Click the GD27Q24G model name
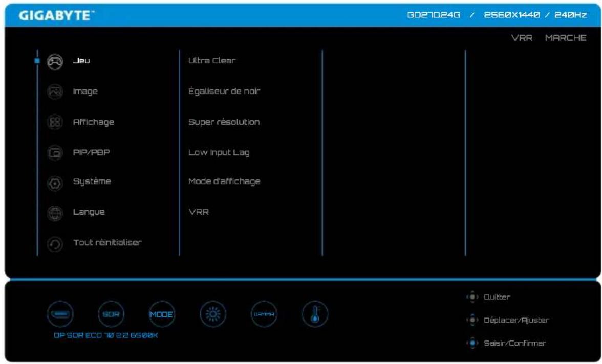602x364 pixels. click(x=434, y=15)
